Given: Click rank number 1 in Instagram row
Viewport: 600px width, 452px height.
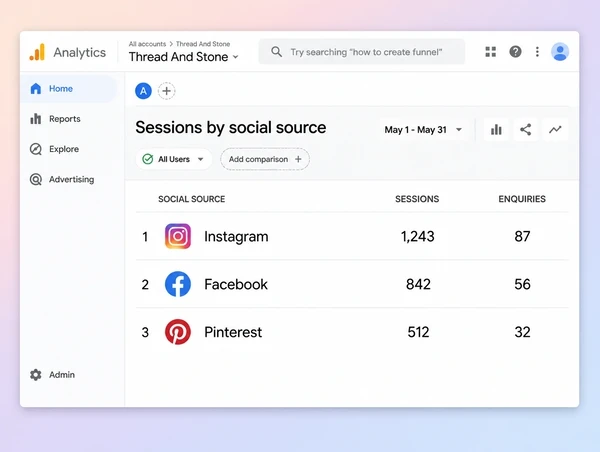Looking at the screenshot, I should click(x=145, y=237).
